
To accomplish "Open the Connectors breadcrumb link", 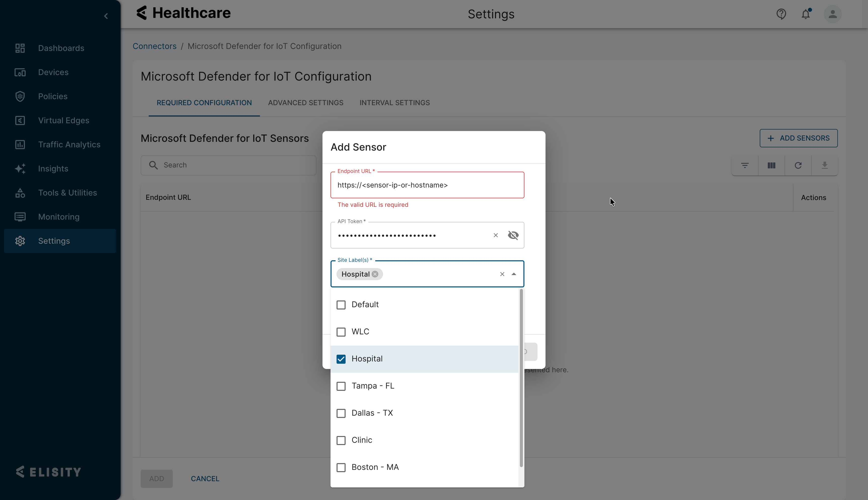I will tap(154, 46).
